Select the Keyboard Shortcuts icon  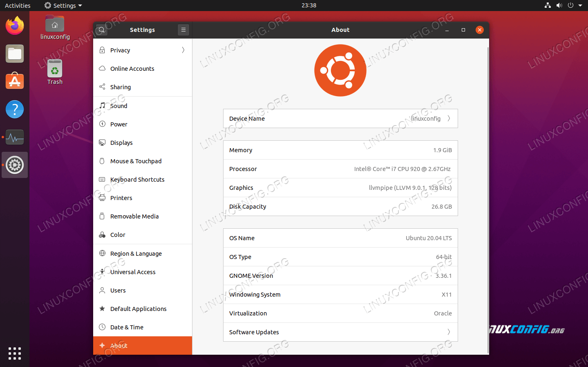[x=102, y=179]
